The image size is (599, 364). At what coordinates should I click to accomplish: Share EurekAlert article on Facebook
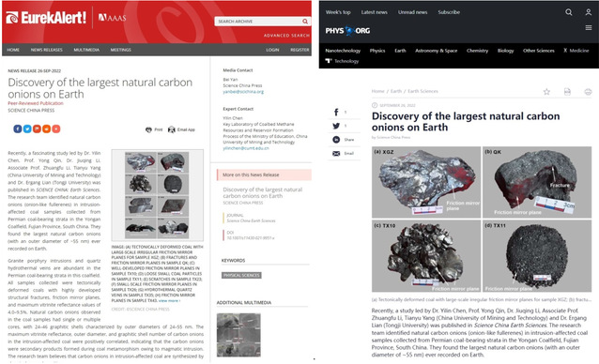point(18,129)
